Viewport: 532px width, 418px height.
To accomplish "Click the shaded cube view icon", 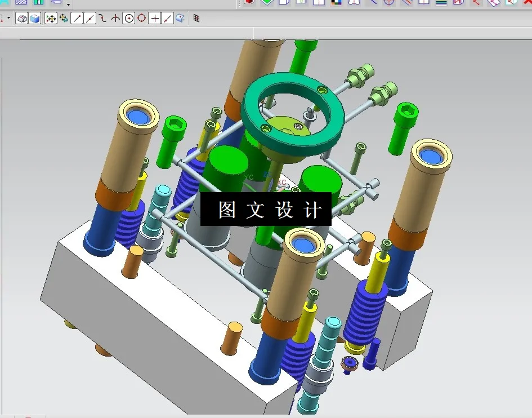I will 34,18.
